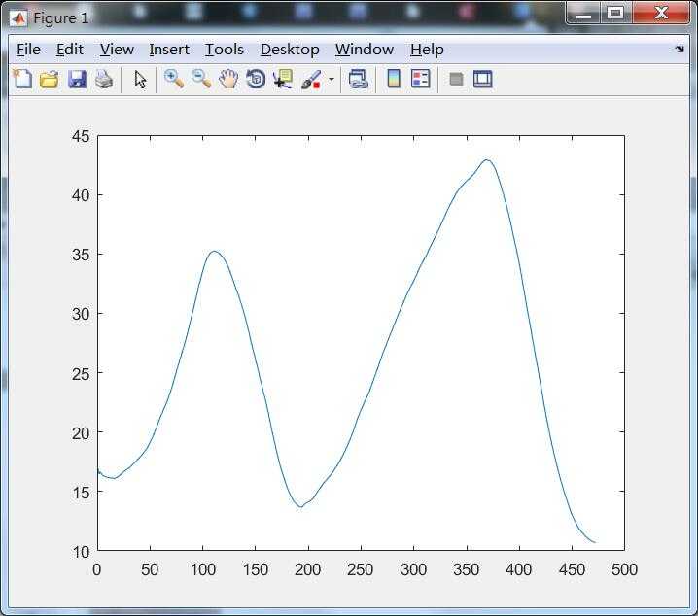Click the x-axis label 0
698x616 pixels.
click(97, 569)
